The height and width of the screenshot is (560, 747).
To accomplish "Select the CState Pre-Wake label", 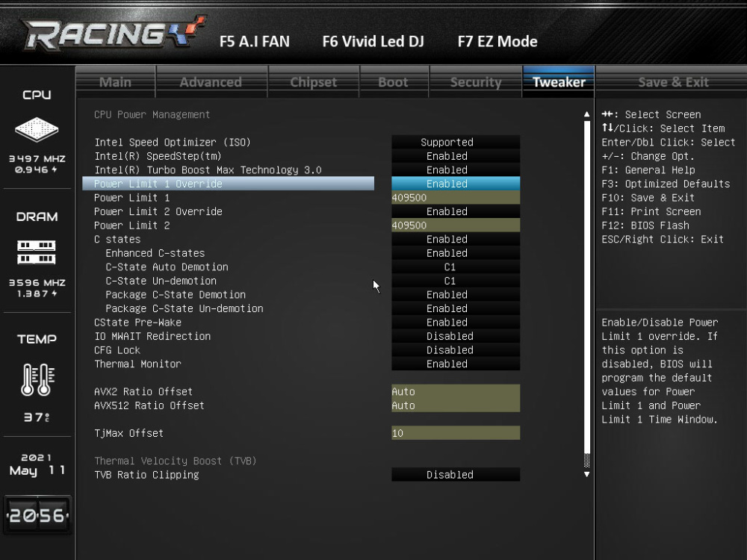I will 137,322.
